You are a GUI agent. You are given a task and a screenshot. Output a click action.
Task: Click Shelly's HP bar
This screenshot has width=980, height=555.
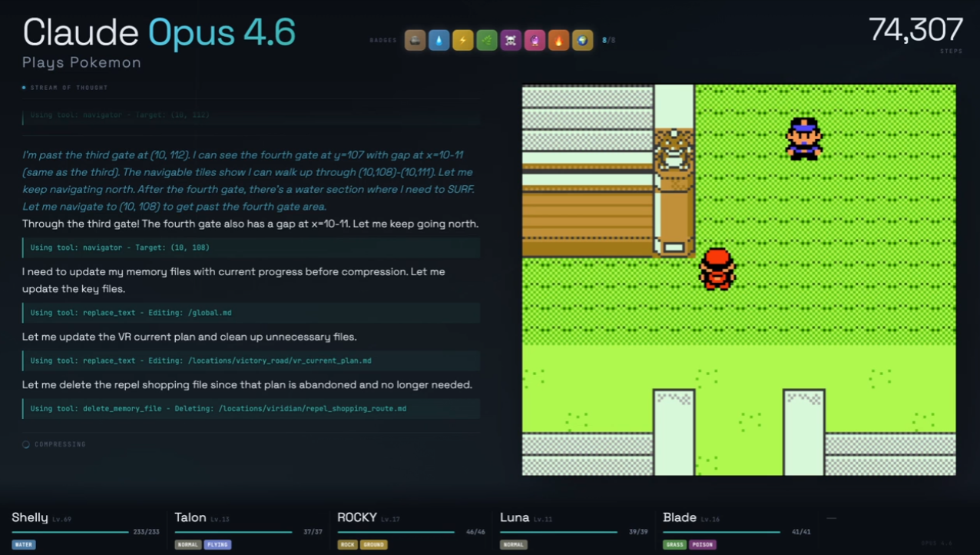[70, 532]
